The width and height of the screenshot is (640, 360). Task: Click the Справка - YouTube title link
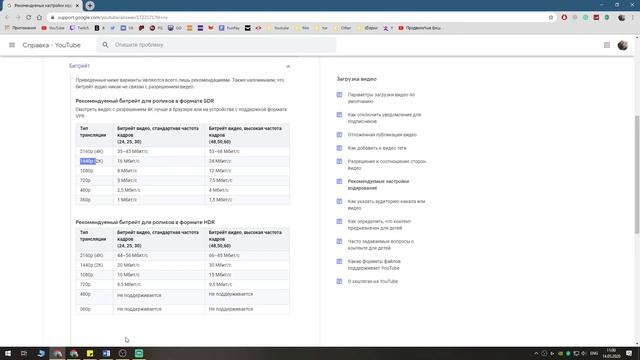point(51,45)
